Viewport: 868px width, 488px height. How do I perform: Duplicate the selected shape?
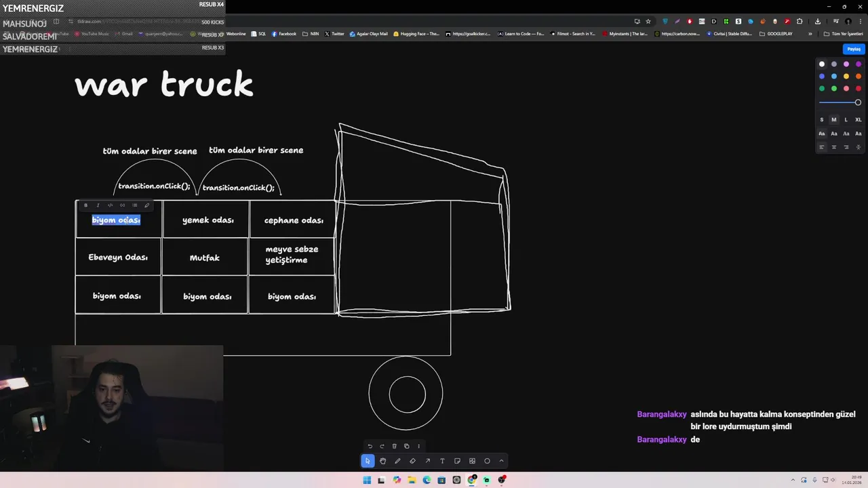(x=406, y=446)
